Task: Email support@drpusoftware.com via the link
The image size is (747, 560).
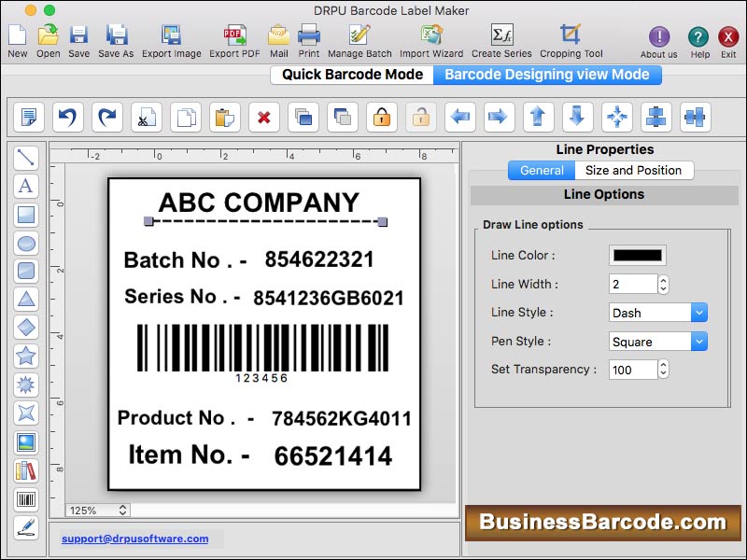Action: point(136,539)
